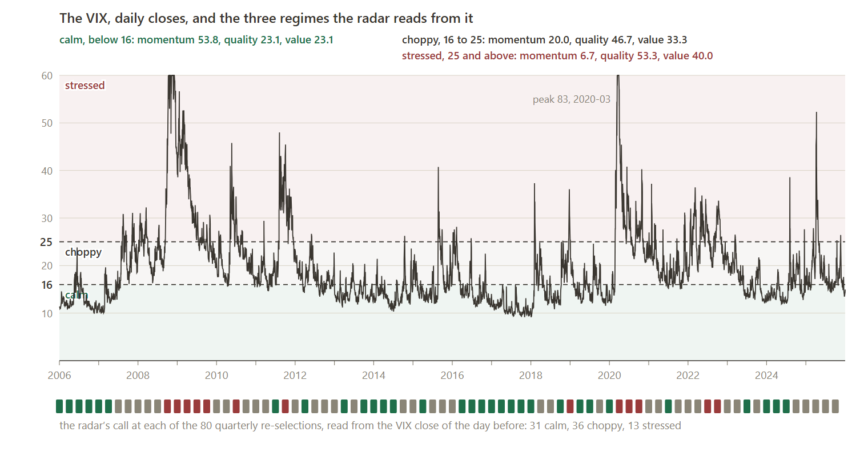This screenshot has height=452, width=868.
Task: Click the y-axis label 20
Action: tap(47, 266)
